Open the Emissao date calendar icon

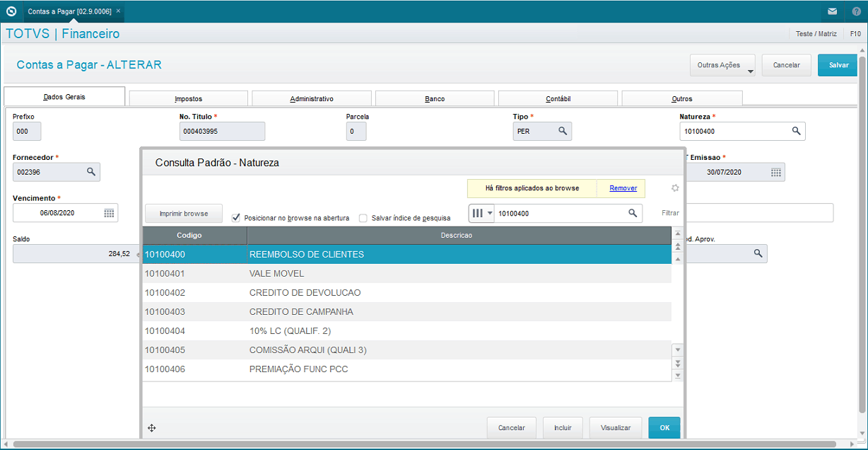775,172
